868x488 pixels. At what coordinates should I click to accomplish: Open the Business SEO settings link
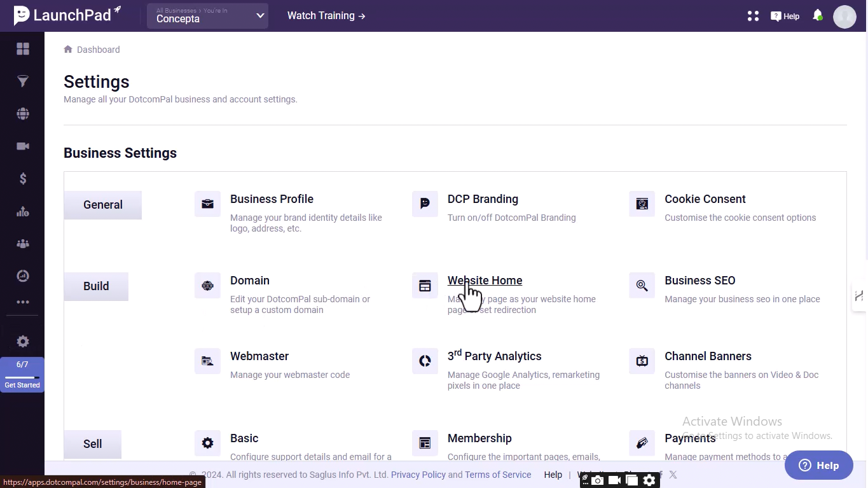click(x=700, y=281)
